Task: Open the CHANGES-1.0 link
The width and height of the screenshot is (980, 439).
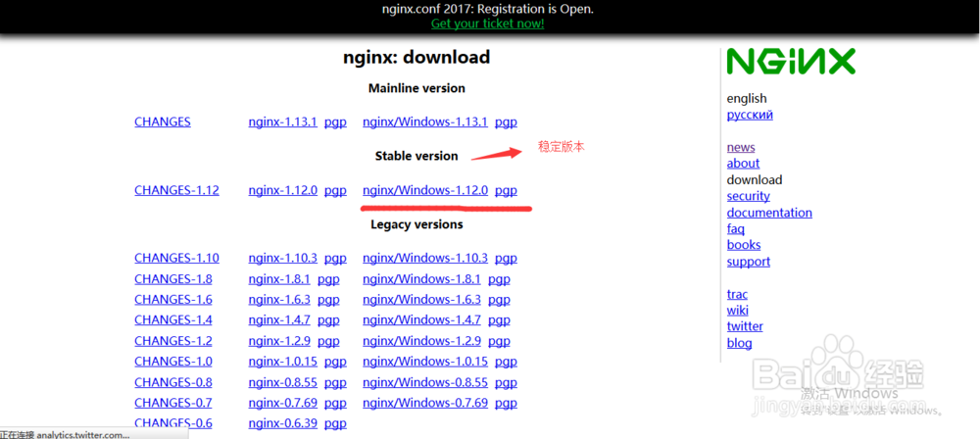Action: 173,362
